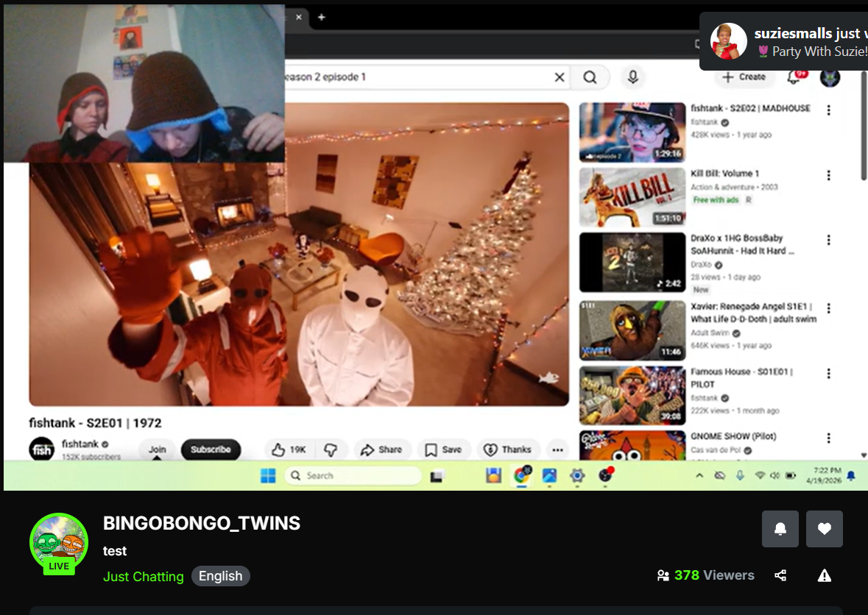Open the Xavier: Renegade Angel thumbnail
Screen dimensions: 868x615
point(632,330)
